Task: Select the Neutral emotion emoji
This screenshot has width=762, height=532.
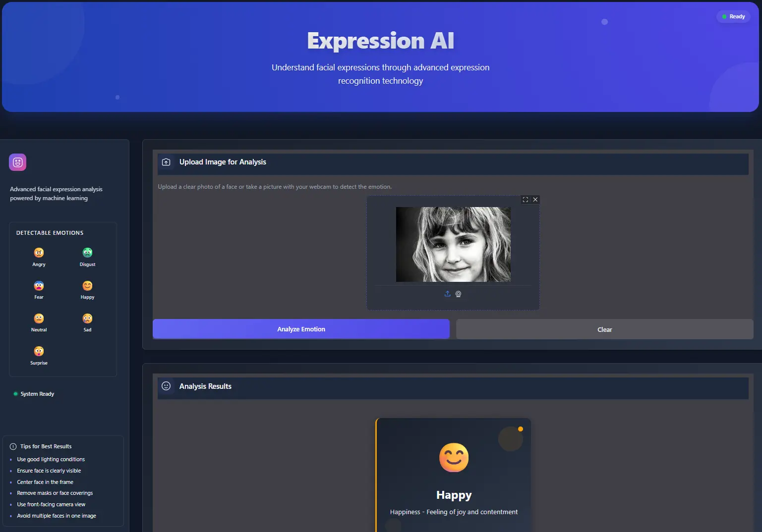Action: click(x=39, y=318)
